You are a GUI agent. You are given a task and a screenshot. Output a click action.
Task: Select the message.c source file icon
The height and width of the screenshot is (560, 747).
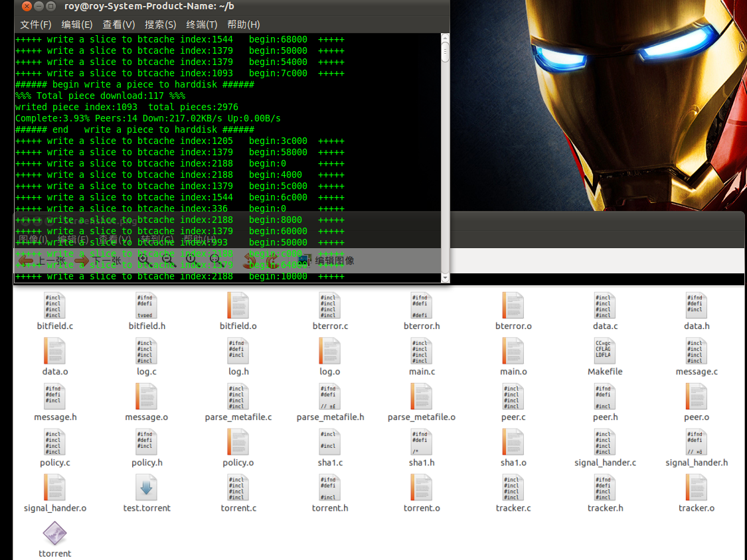(697, 351)
